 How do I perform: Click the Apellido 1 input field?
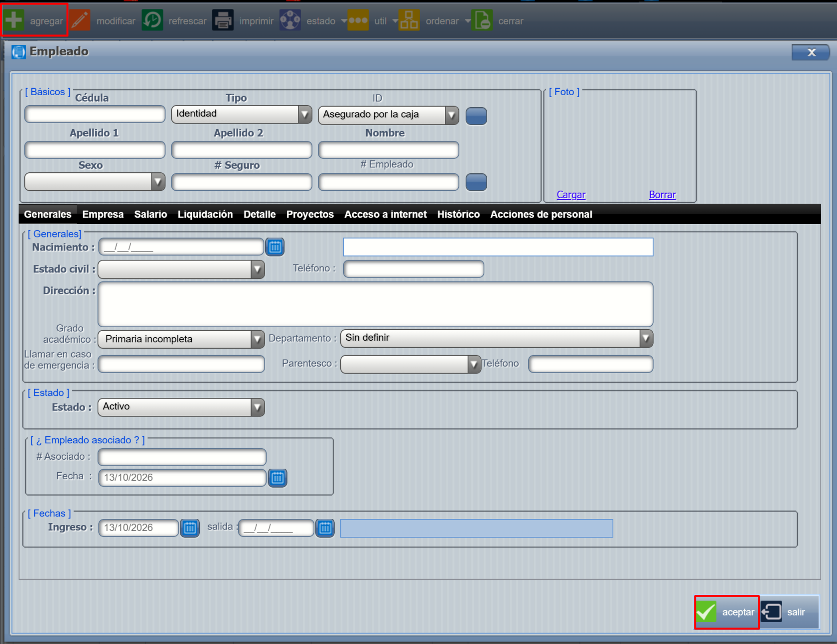pyautogui.click(x=95, y=150)
